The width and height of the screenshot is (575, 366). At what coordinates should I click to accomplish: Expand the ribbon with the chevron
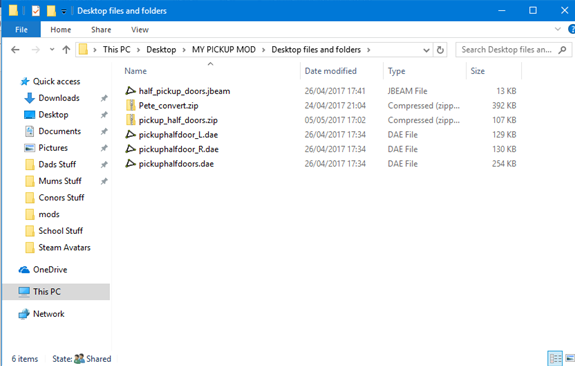558,29
